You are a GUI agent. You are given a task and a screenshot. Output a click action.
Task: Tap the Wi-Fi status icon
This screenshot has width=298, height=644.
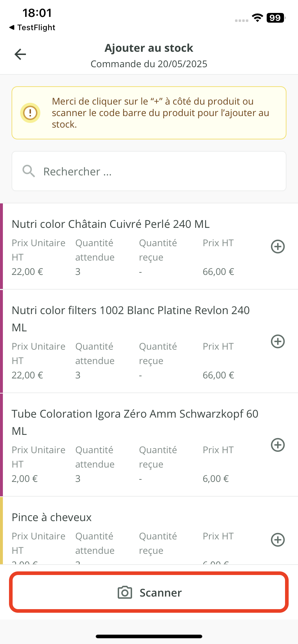click(257, 18)
